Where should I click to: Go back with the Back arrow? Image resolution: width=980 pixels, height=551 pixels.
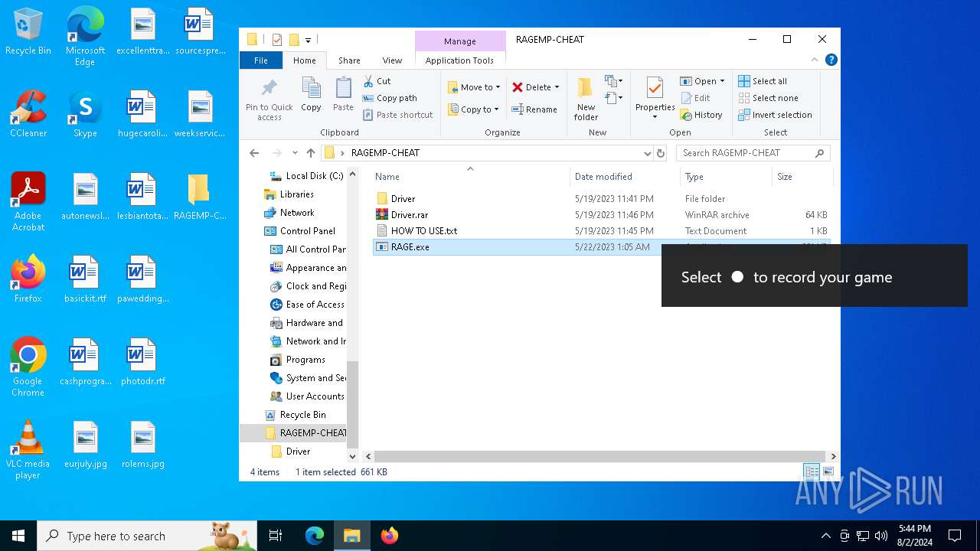point(254,153)
